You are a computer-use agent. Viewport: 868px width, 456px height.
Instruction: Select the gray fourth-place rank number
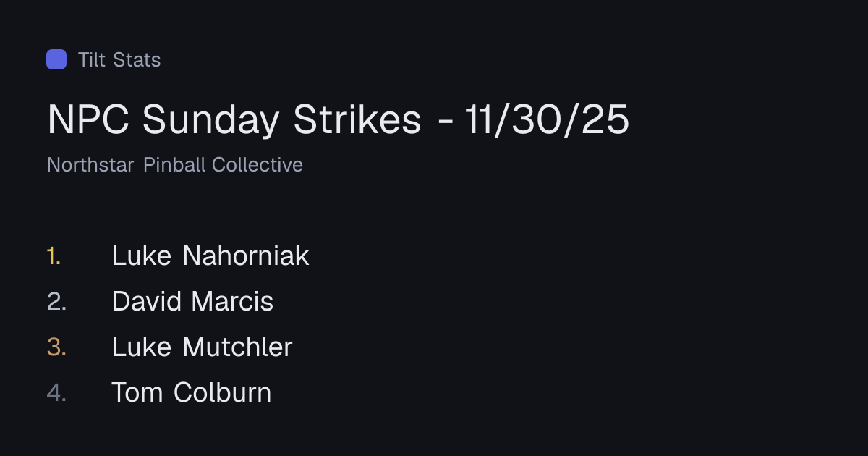[56, 392]
